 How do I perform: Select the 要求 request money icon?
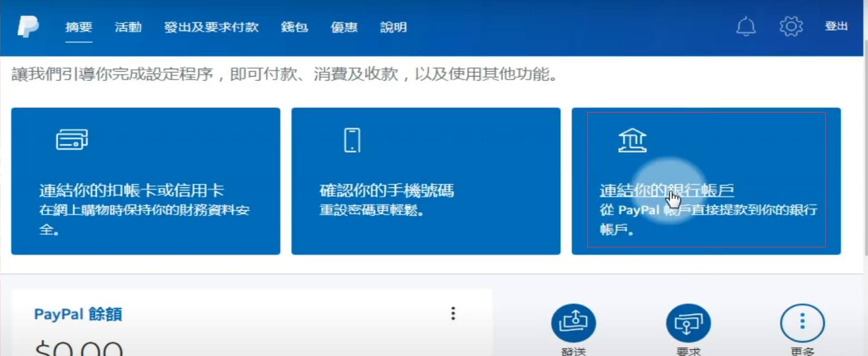pos(688,322)
